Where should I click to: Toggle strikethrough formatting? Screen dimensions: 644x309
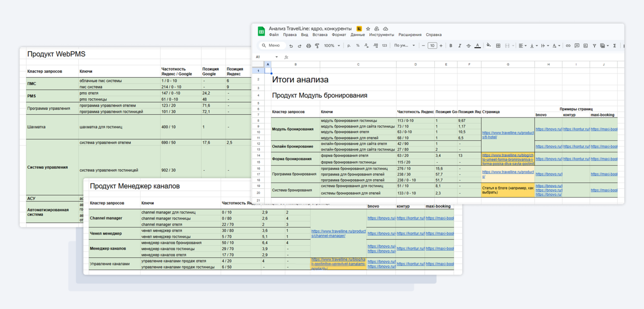pos(468,46)
